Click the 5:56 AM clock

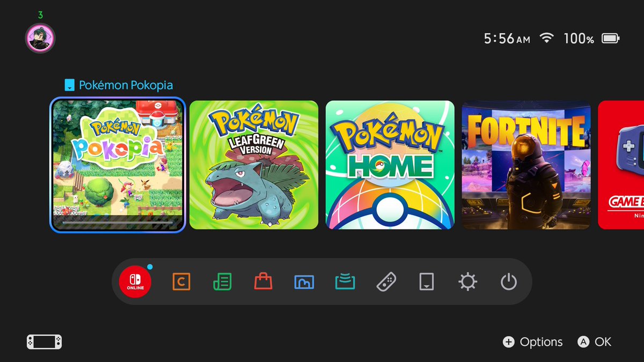[x=507, y=39]
